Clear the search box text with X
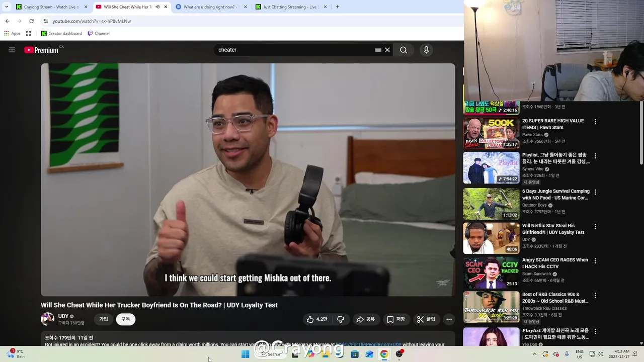The image size is (644, 362). tap(387, 50)
